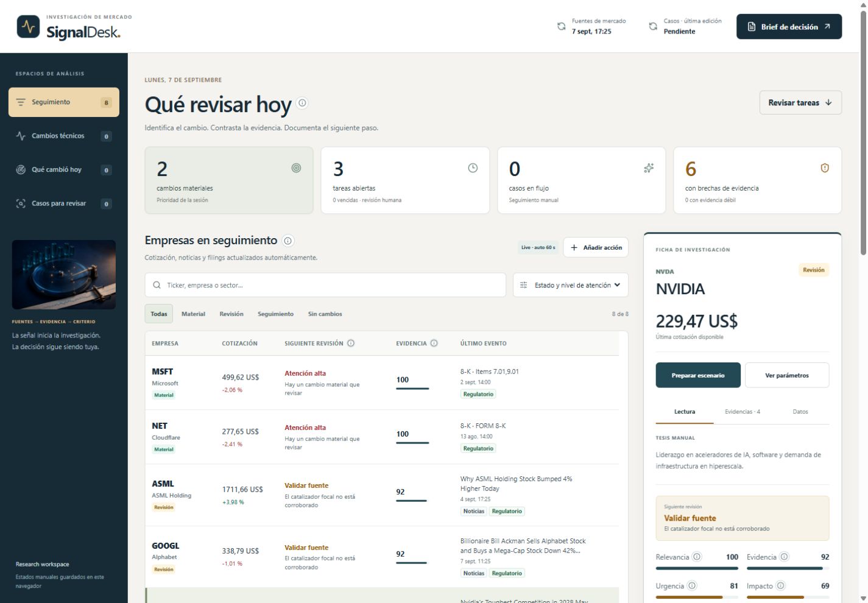The width and height of the screenshot is (868, 603).
Task: Click the info icon next to Evidencia 92 score
Action: (785, 557)
